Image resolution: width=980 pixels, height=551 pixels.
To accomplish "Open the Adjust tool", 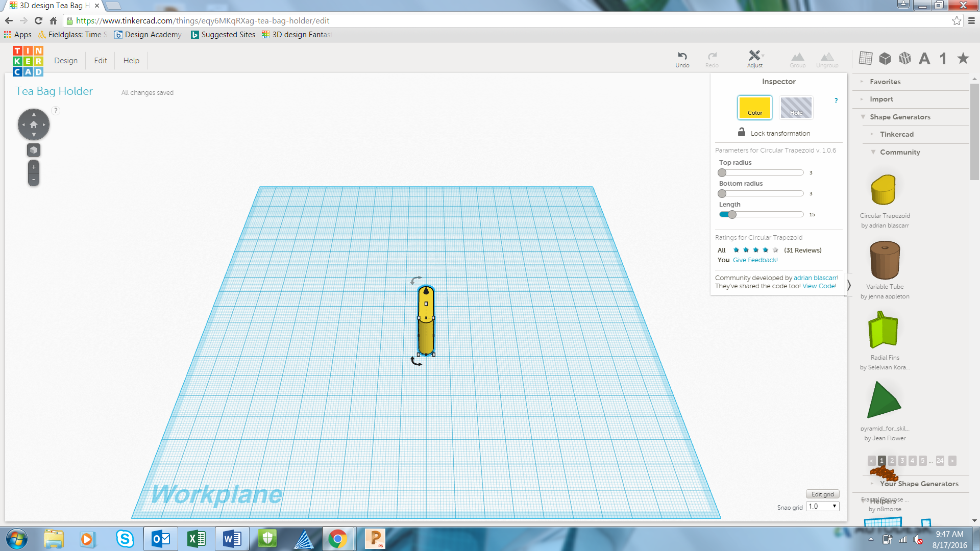I will pos(754,56).
